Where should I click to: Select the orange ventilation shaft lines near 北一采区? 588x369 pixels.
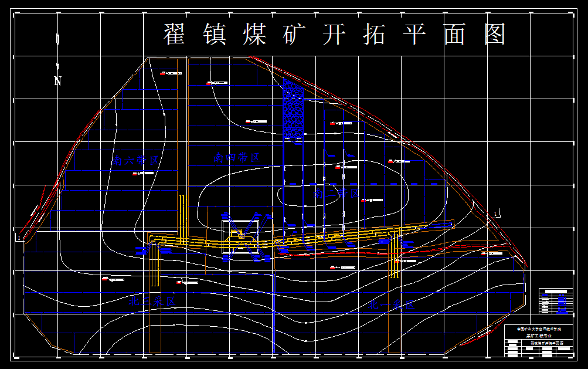coord(395,264)
